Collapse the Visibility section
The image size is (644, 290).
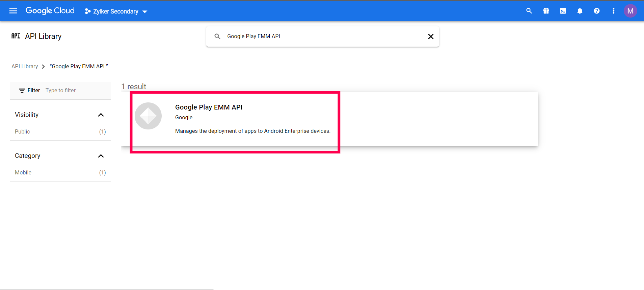[101, 115]
